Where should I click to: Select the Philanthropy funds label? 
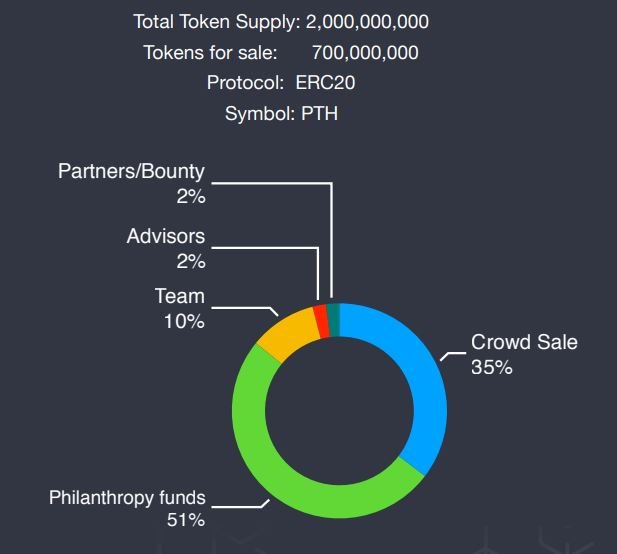(x=127, y=498)
